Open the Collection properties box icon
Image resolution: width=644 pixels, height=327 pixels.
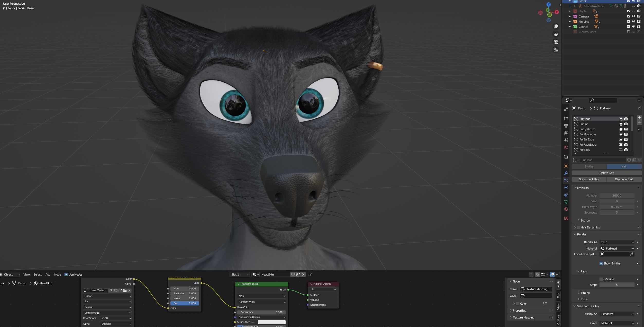coord(566,157)
